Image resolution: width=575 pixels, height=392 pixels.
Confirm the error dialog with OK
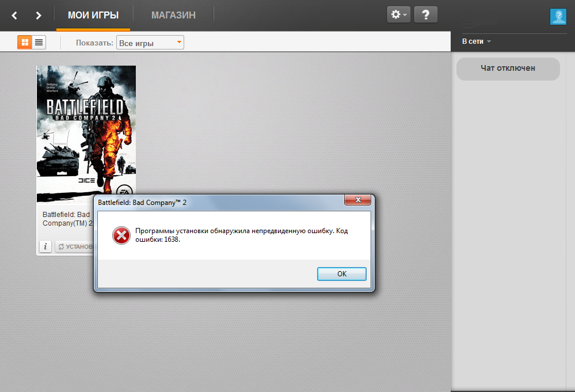[342, 274]
